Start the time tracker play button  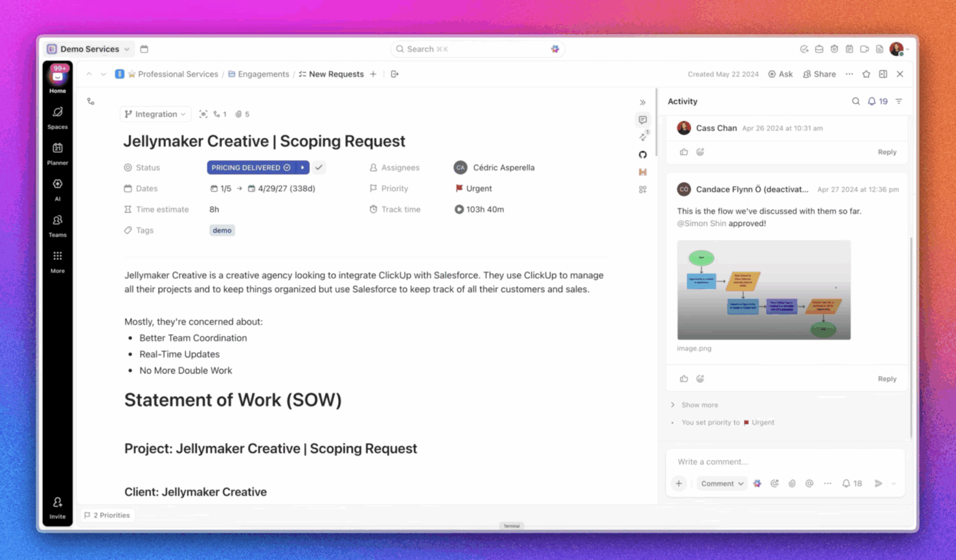click(x=459, y=210)
